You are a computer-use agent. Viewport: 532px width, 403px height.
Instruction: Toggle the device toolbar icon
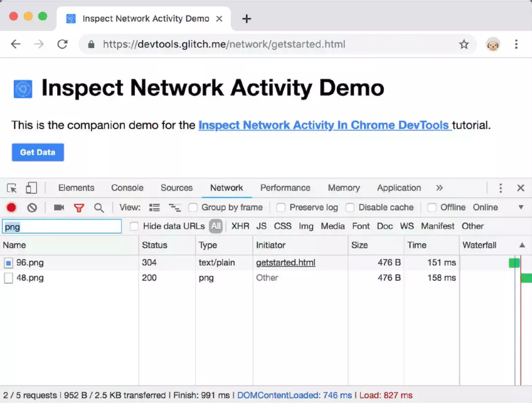(31, 188)
